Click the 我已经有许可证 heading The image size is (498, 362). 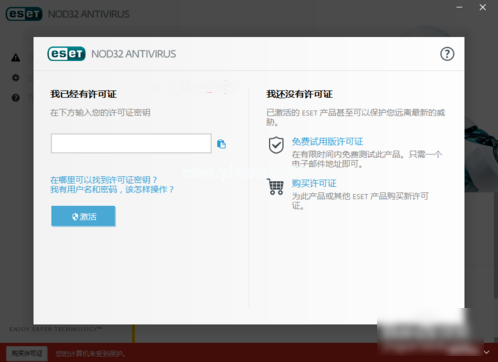(83, 94)
